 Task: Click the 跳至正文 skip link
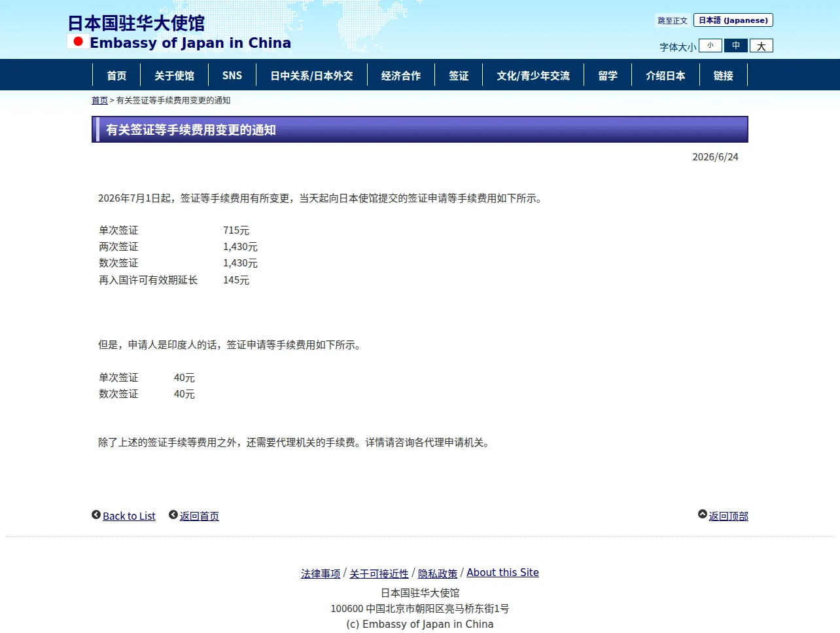[673, 21]
